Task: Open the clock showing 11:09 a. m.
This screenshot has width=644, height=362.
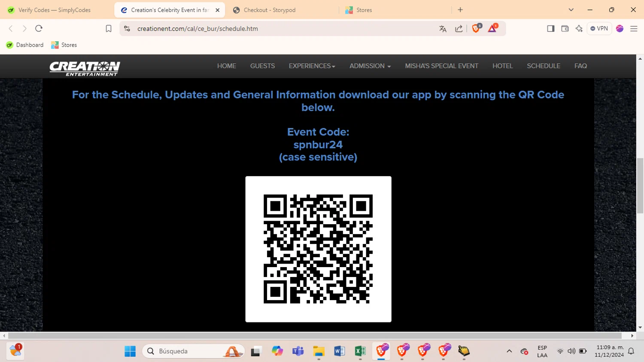Action: [x=610, y=351]
